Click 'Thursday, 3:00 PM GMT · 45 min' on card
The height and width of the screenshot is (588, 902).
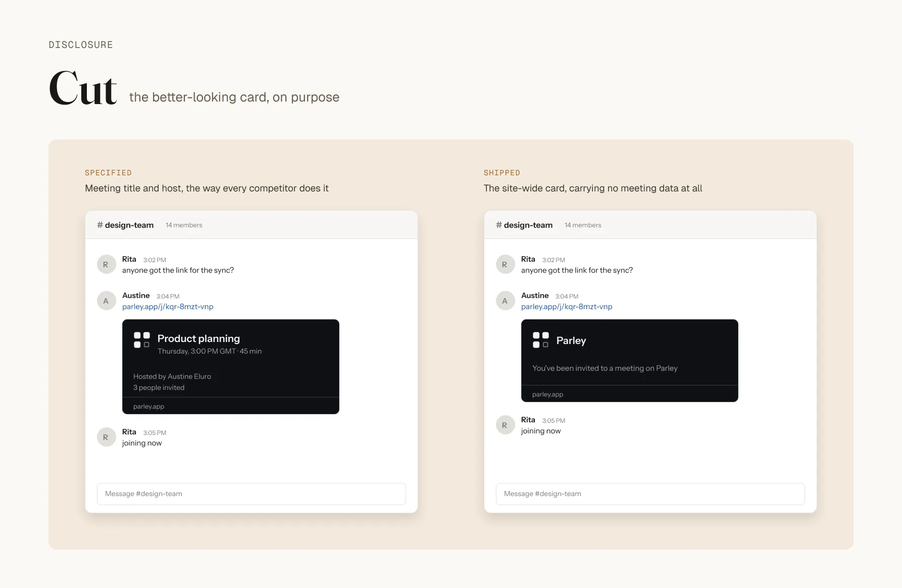[x=210, y=351]
